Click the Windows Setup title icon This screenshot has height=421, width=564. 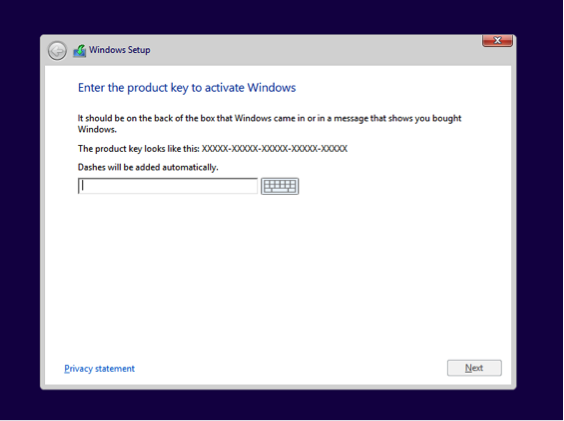[80, 51]
